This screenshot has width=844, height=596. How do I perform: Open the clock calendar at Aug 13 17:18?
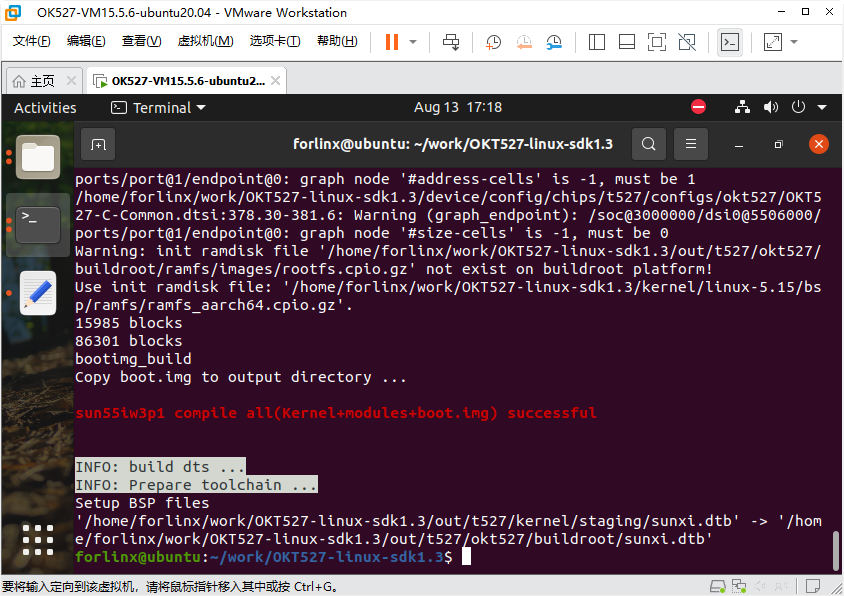(458, 108)
